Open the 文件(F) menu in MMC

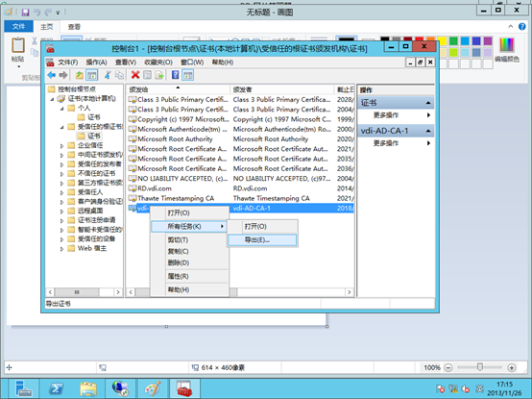[67, 62]
